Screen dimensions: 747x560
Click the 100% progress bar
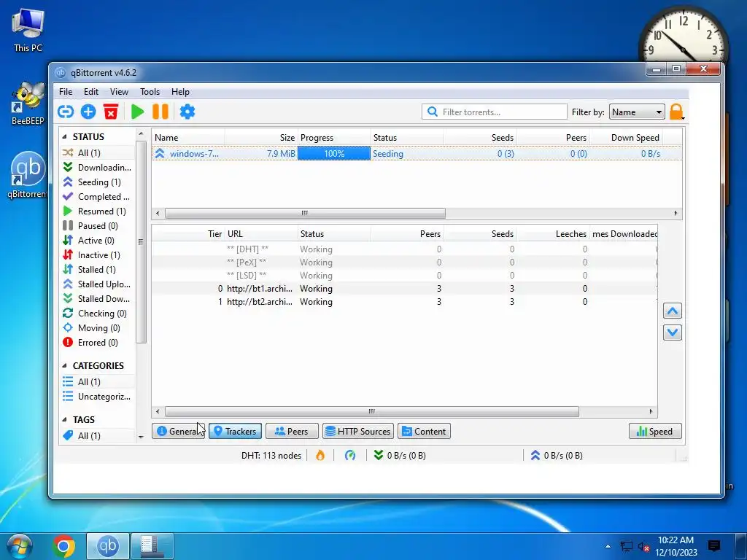tap(334, 153)
